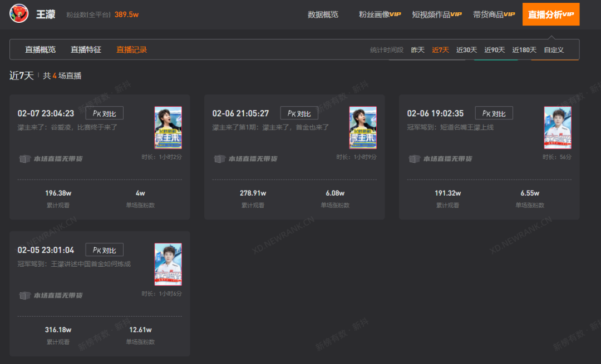Choose 自定义 time range
Image resolution: width=601 pixels, height=364 pixels.
pyautogui.click(x=554, y=50)
